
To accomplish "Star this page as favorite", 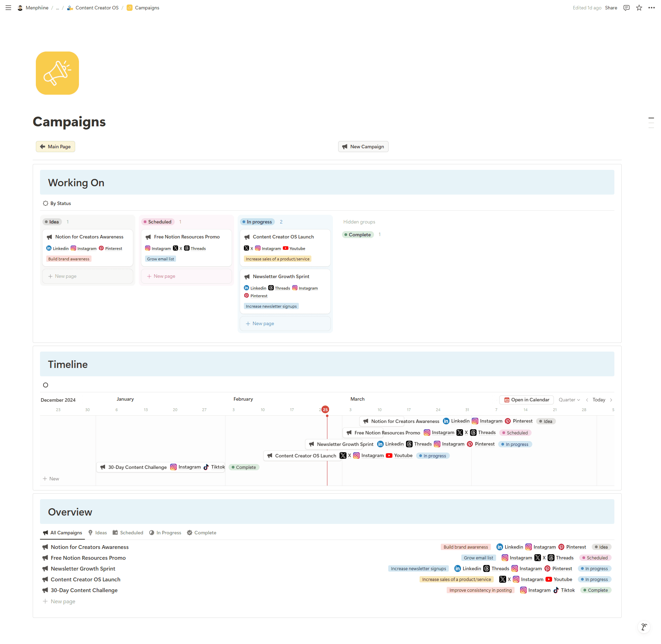I will pyautogui.click(x=639, y=8).
